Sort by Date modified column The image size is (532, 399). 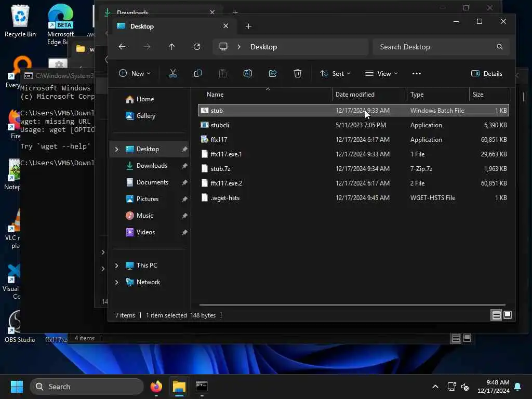pos(369,95)
